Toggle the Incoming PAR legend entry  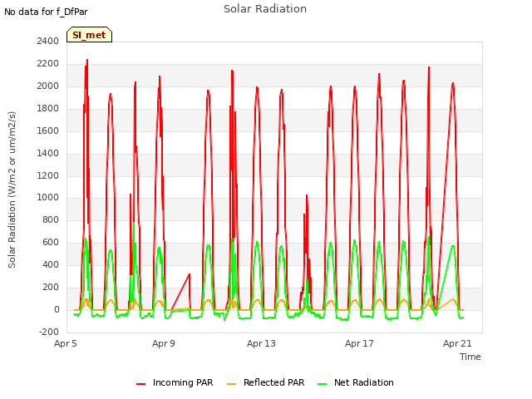(175, 382)
